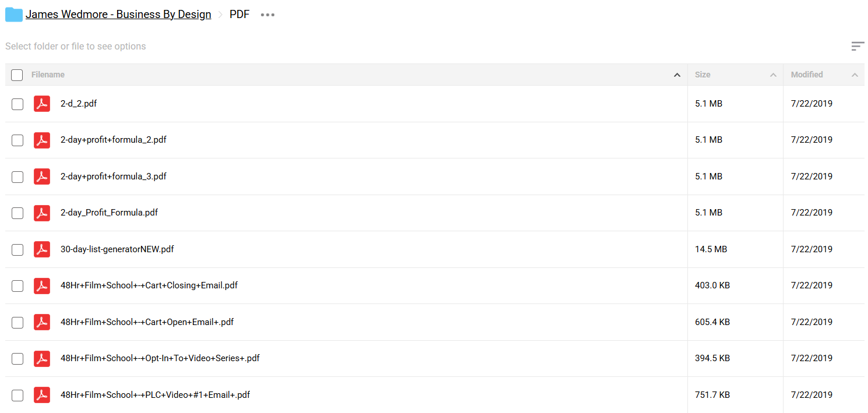Check the box for 2-day+profit+formula_2.pdf
Screen dimensions: 868x413
[x=17, y=140]
